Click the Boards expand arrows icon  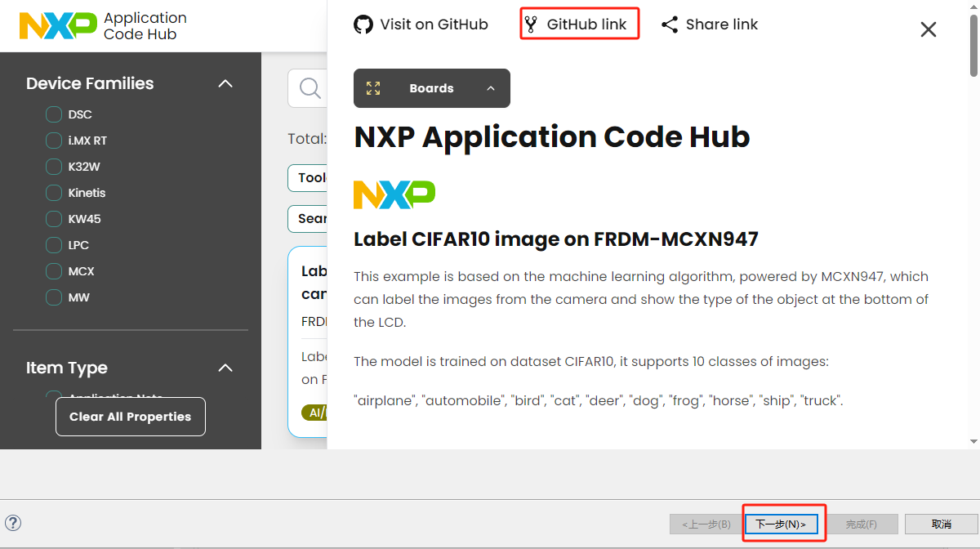click(373, 88)
